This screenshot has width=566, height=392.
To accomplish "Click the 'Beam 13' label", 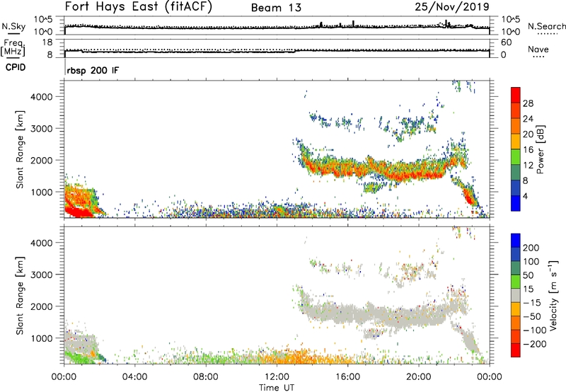I will pos(276,8).
